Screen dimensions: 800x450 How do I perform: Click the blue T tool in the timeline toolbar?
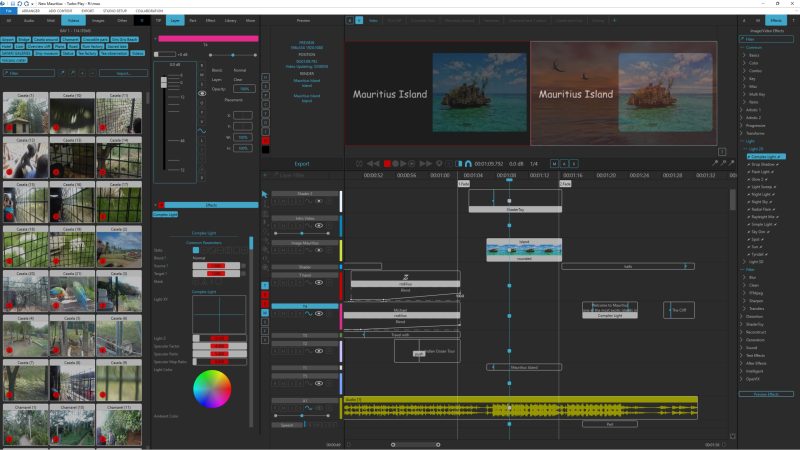point(265,285)
